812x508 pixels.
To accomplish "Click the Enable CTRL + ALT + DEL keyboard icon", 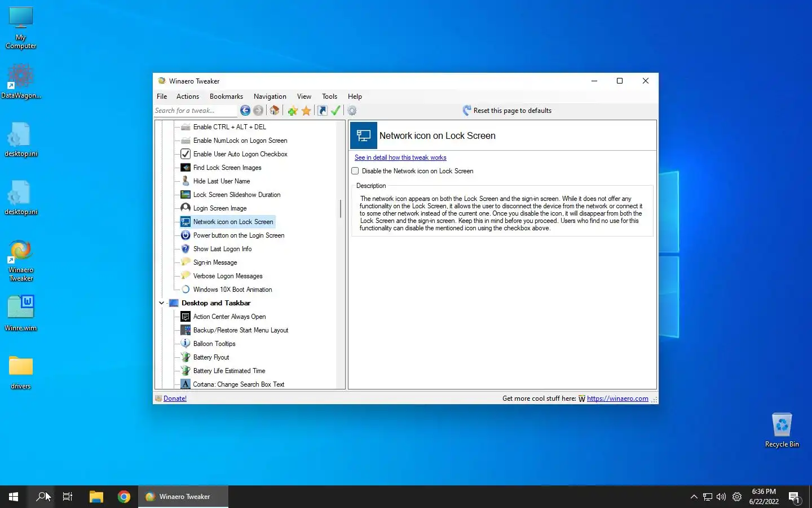I will click(x=186, y=127).
